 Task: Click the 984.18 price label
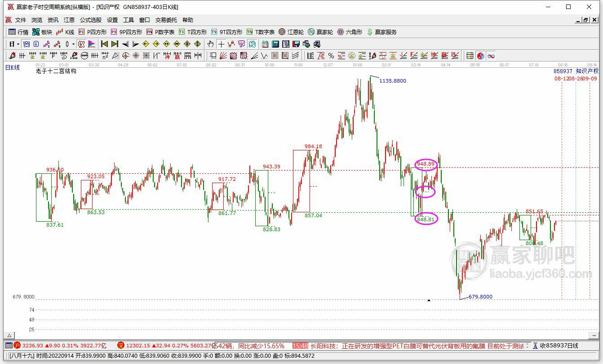(313, 146)
